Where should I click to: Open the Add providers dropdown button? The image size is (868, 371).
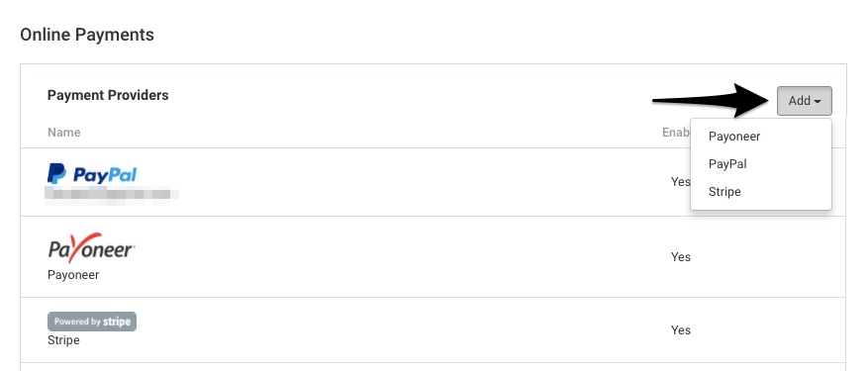tap(804, 101)
